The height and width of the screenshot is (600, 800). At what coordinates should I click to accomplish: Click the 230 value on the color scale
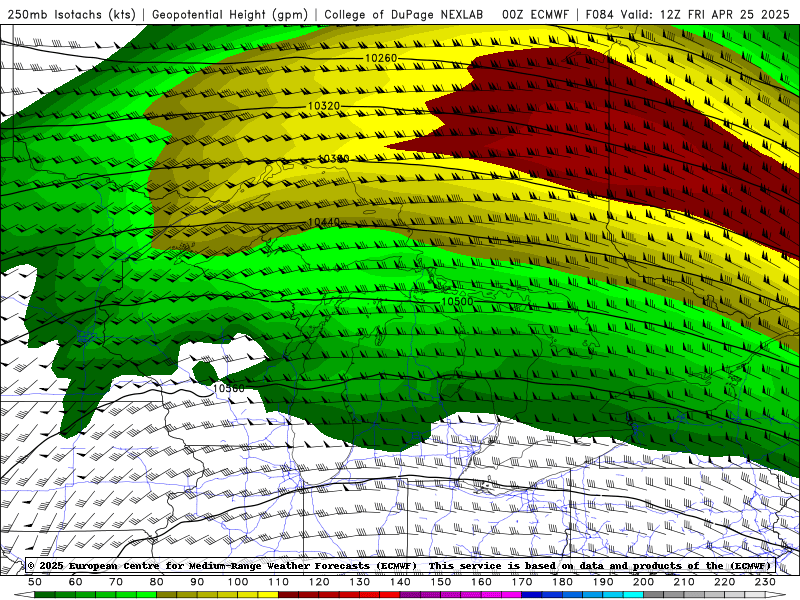pyautogui.click(x=765, y=582)
